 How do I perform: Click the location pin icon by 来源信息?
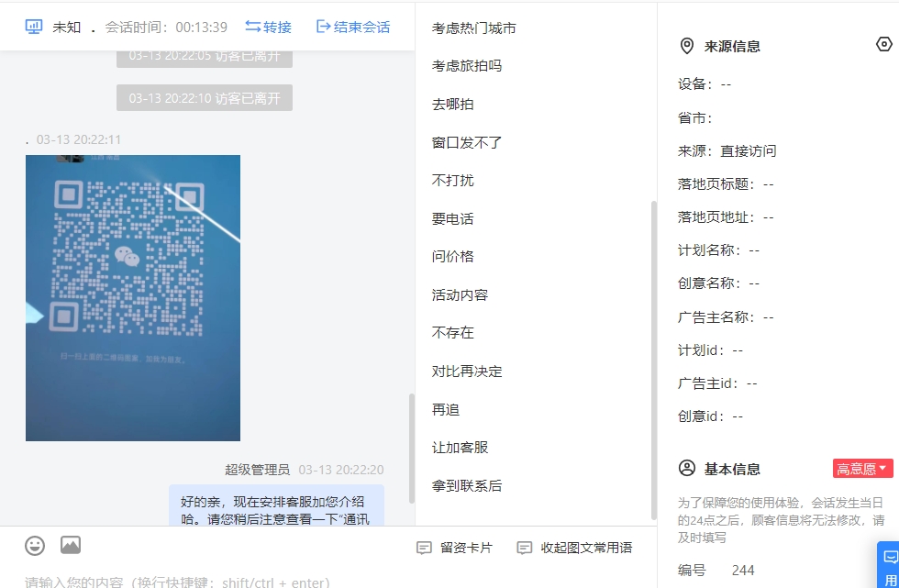686,46
